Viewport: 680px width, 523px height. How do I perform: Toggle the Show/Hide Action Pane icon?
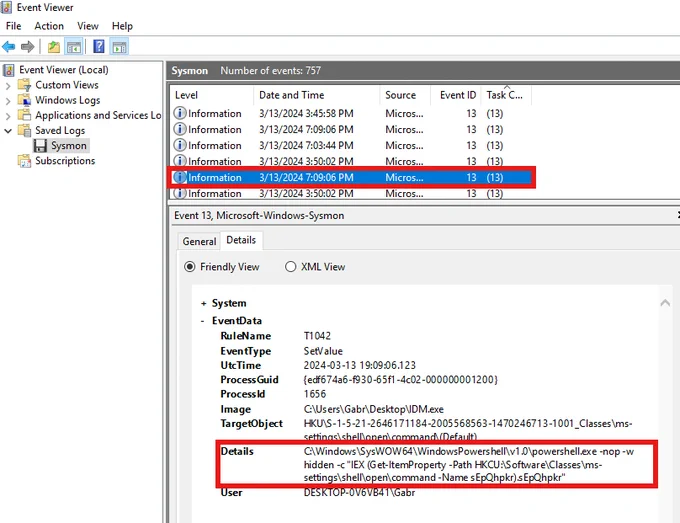point(119,46)
